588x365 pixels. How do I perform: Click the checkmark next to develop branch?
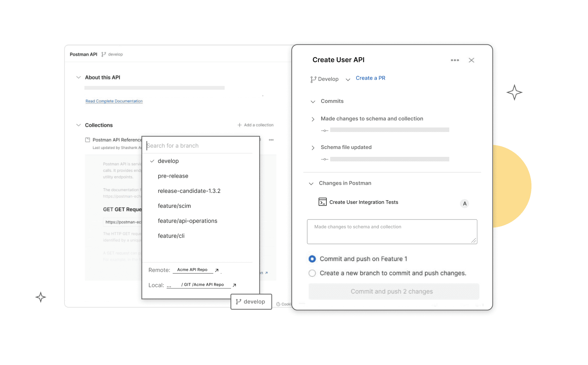[152, 161]
